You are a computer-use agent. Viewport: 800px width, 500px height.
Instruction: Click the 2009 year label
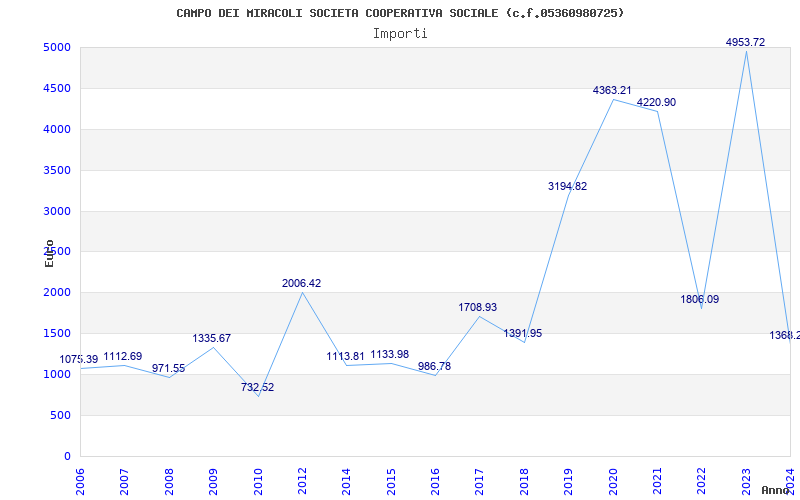pos(213,482)
